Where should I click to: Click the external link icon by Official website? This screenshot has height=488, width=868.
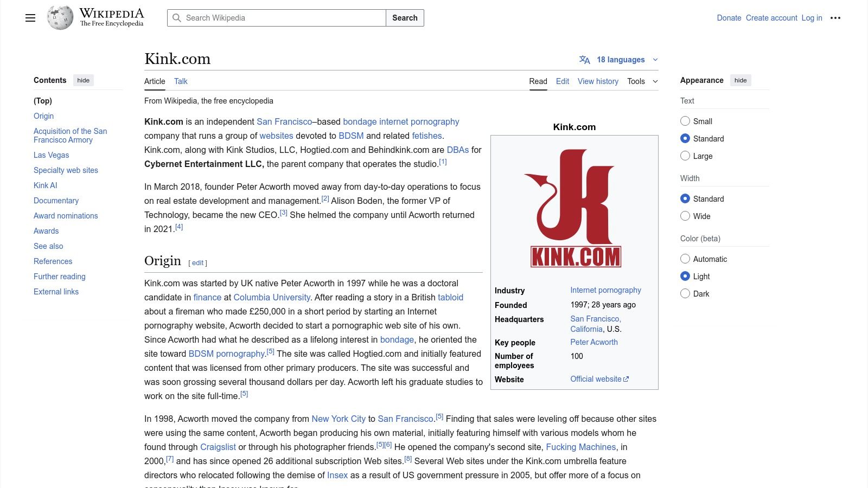626,379
